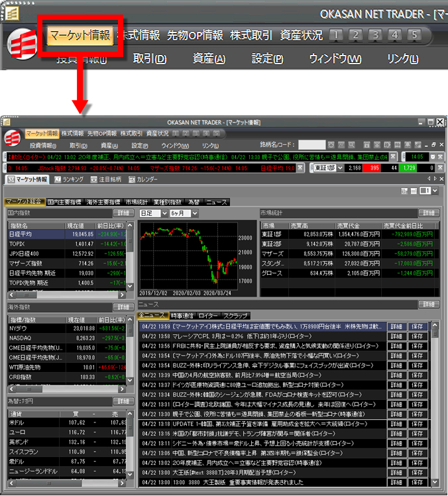Click the M icon on マーケット情報 tab
This screenshot has height=496, width=448.
click(x=11, y=179)
